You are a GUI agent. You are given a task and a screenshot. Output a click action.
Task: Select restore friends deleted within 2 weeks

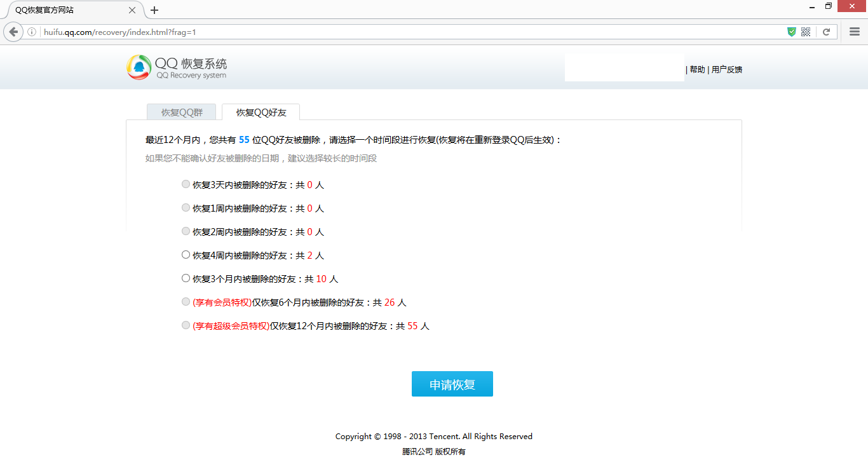tap(186, 231)
